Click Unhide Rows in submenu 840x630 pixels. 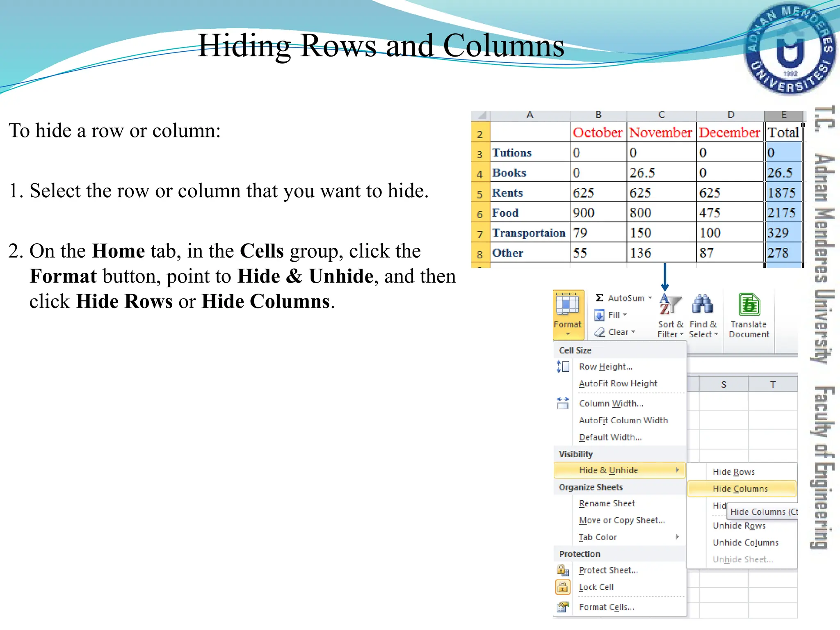(x=742, y=526)
